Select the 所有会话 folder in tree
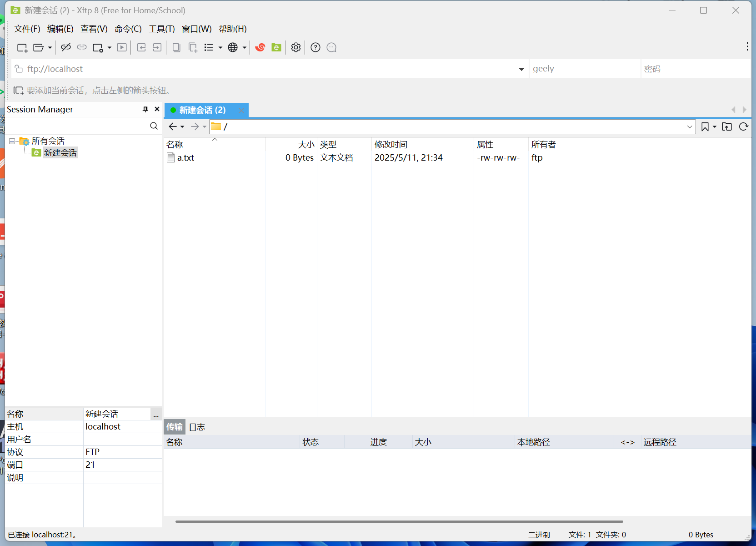 click(x=48, y=141)
